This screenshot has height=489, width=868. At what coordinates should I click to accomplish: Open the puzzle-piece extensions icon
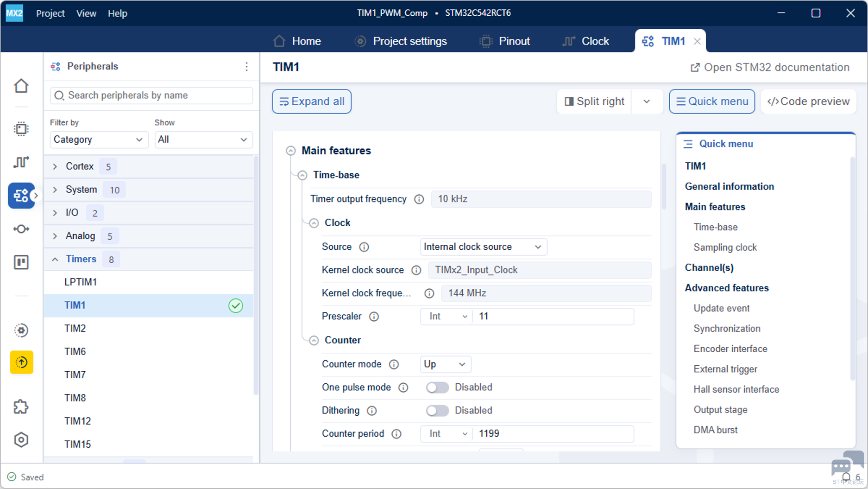click(x=21, y=407)
